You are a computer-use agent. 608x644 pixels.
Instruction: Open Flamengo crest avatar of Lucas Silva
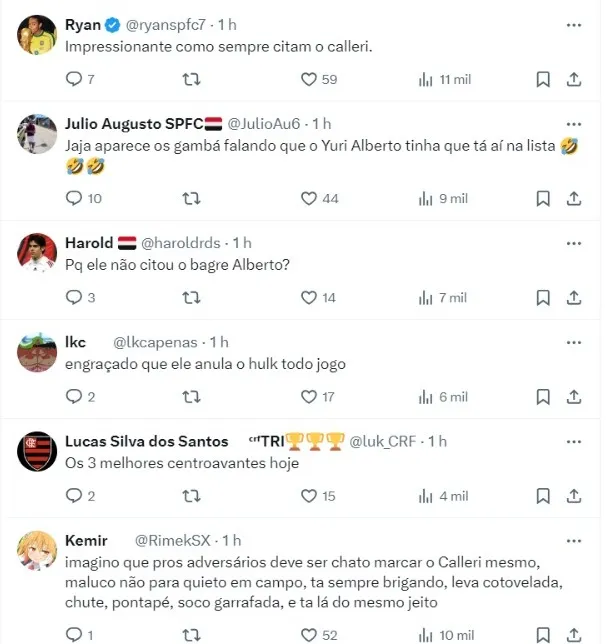pos(37,451)
